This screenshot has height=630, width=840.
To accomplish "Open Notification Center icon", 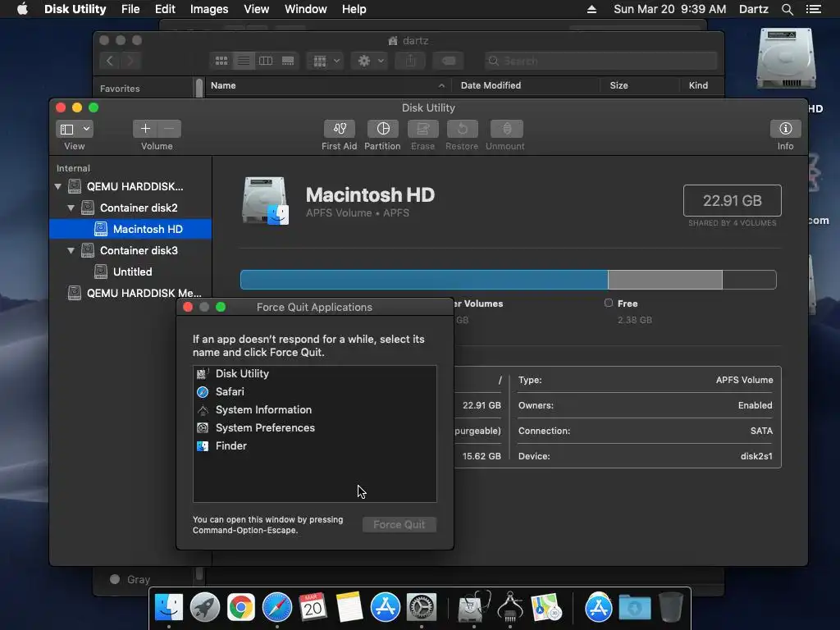I will point(814,9).
